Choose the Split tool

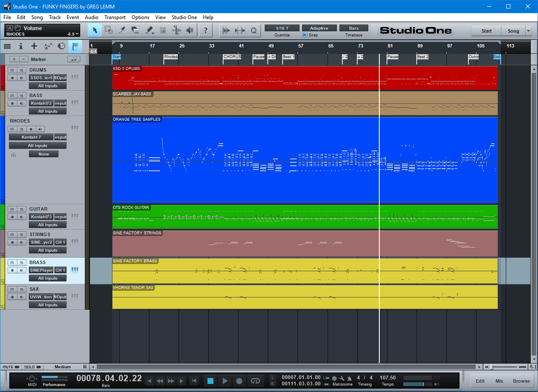click(x=122, y=30)
